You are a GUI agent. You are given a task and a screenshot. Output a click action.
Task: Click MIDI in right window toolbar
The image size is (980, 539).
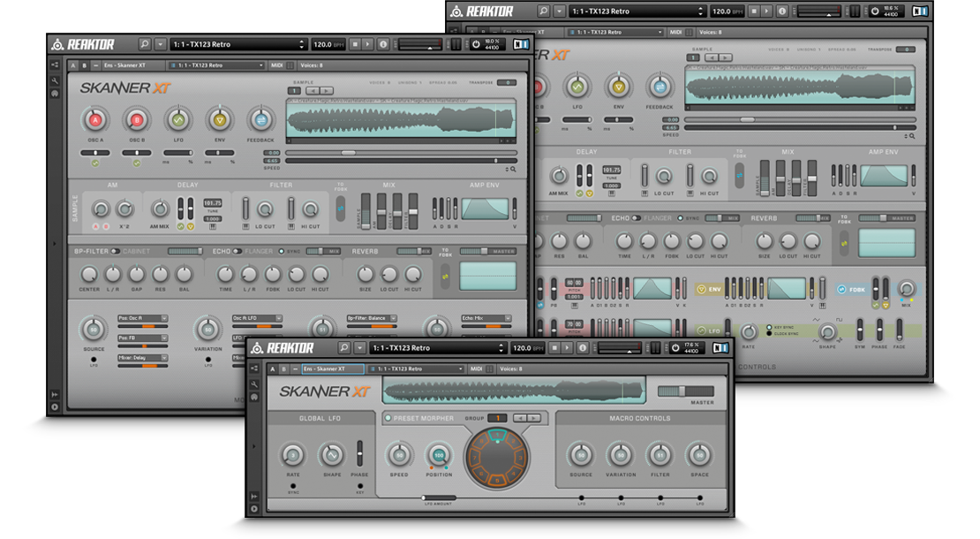pos(675,32)
